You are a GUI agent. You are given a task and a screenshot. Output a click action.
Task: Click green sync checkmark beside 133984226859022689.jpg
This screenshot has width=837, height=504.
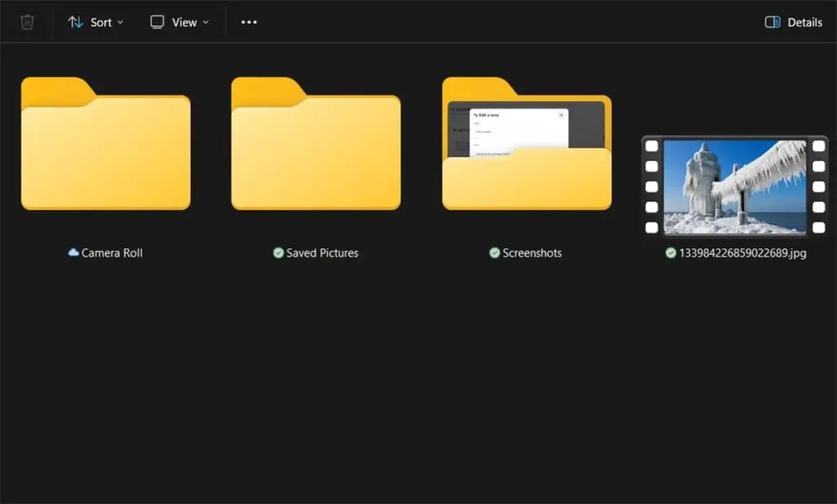pyautogui.click(x=671, y=252)
